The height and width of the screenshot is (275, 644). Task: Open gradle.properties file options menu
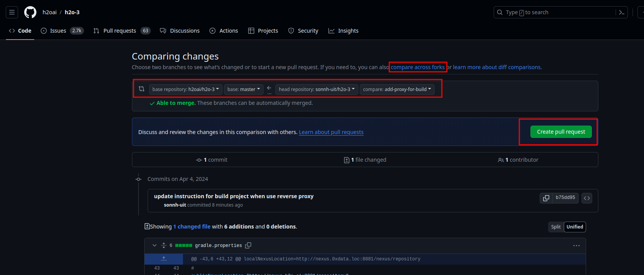[x=576, y=245]
